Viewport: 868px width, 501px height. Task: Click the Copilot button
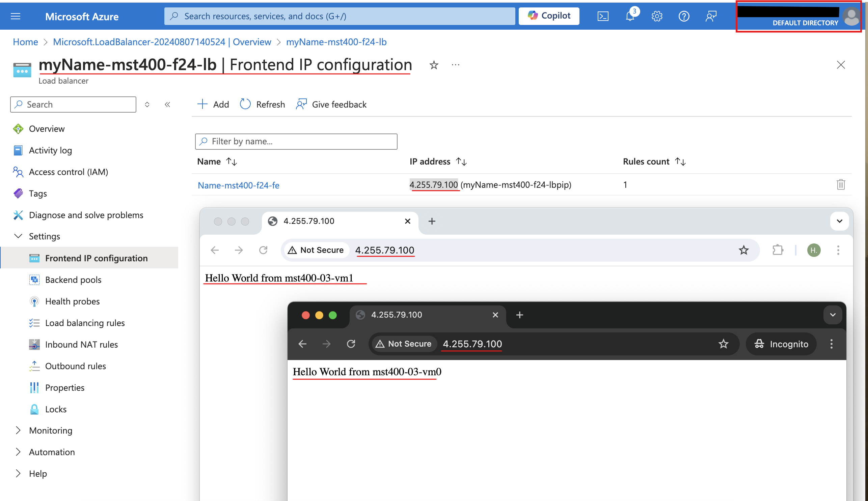[x=549, y=16]
